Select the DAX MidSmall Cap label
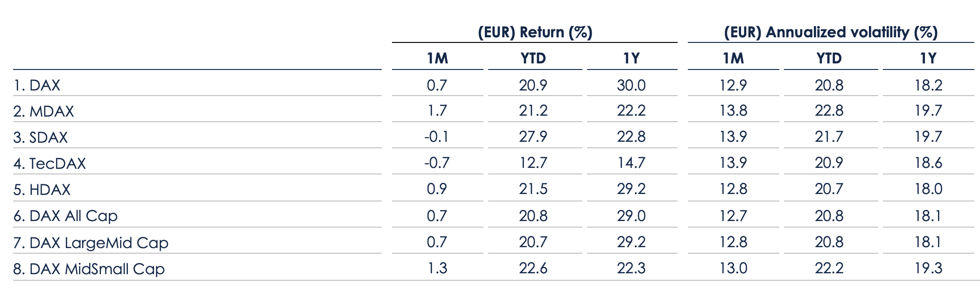Viewport: 980px width, 291px height. (89, 269)
